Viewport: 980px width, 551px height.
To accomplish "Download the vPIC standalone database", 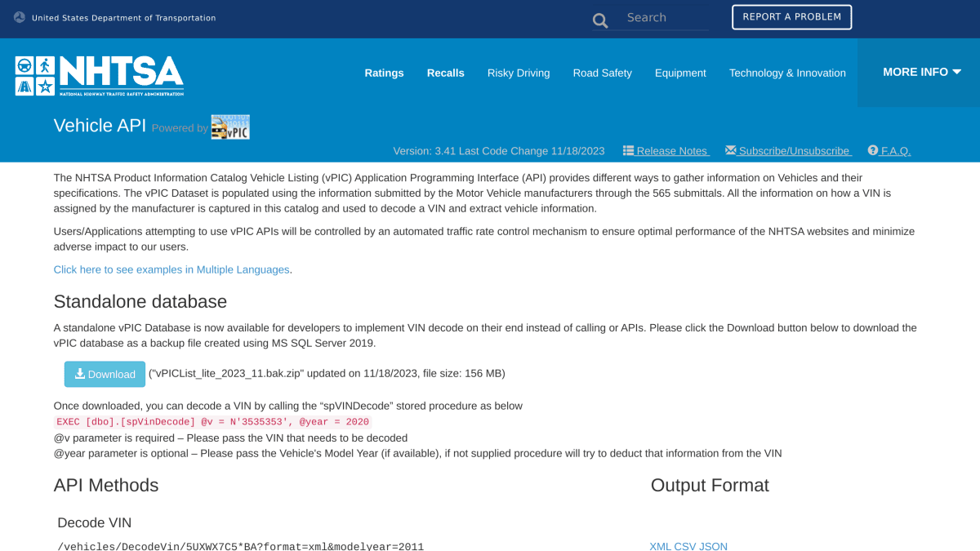I will pyautogui.click(x=105, y=374).
